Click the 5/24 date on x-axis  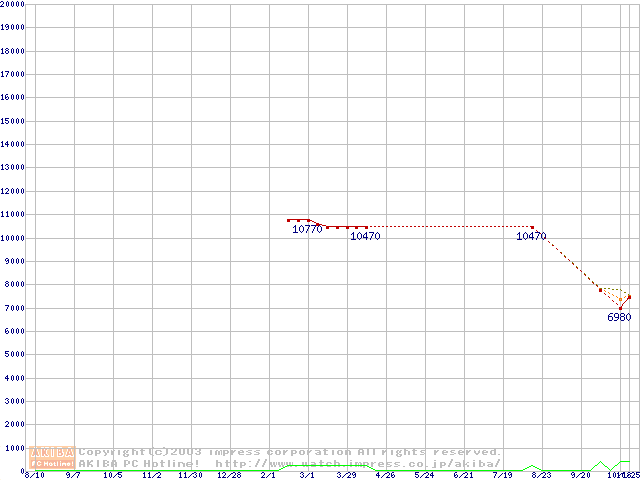424,475
